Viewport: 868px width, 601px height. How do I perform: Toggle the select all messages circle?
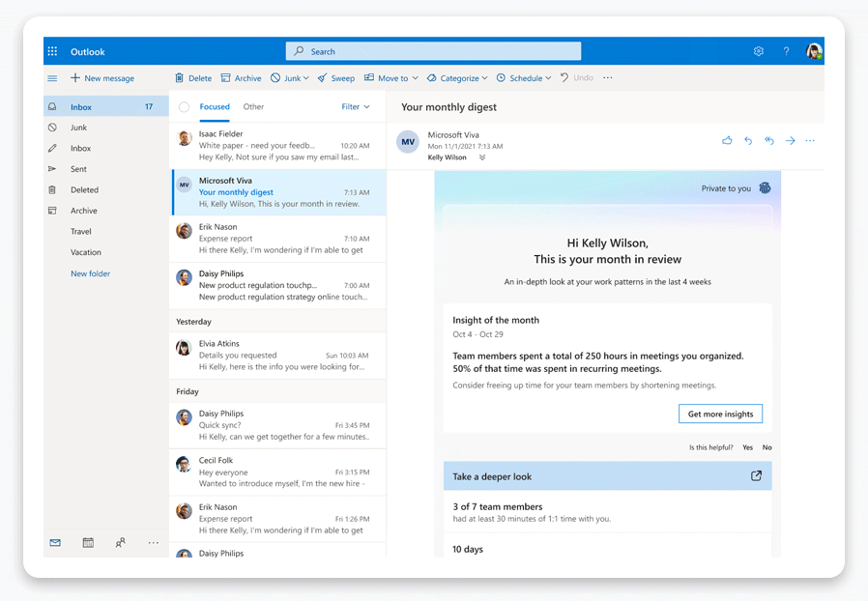[184, 107]
